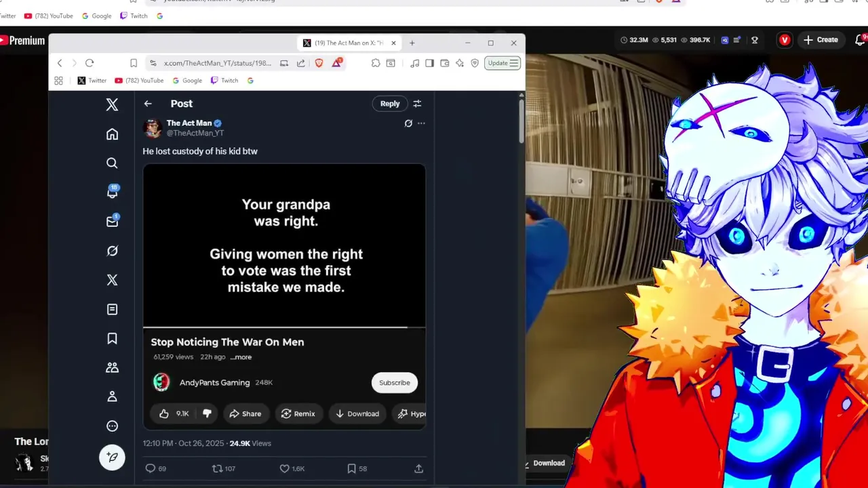Open the Leo AI sparkle icon
868x488 pixels.
click(460, 63)
